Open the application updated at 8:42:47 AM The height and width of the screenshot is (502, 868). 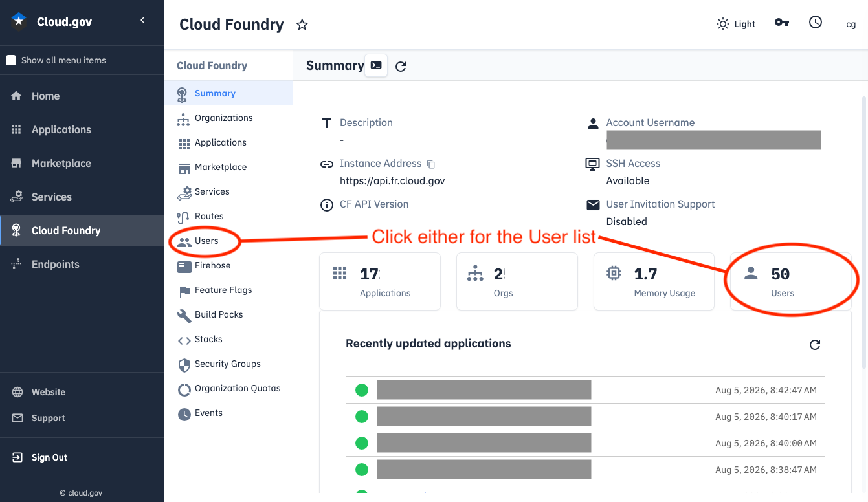[586, 390]
